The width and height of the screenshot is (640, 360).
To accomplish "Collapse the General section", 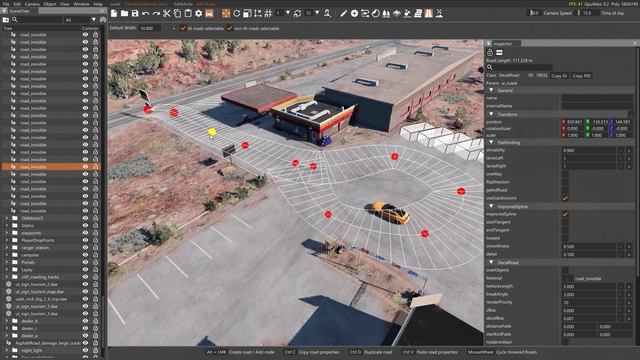I will [x=491, y=90].
